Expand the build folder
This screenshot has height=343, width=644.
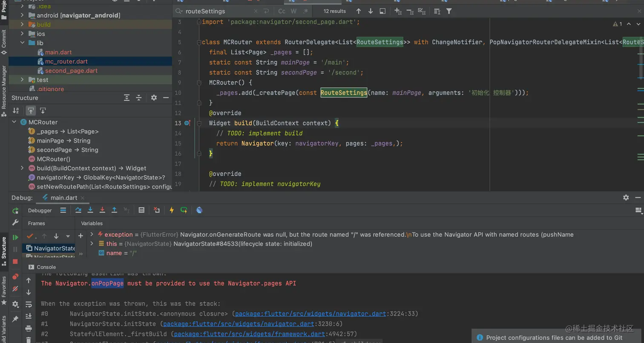click(22, 25)
